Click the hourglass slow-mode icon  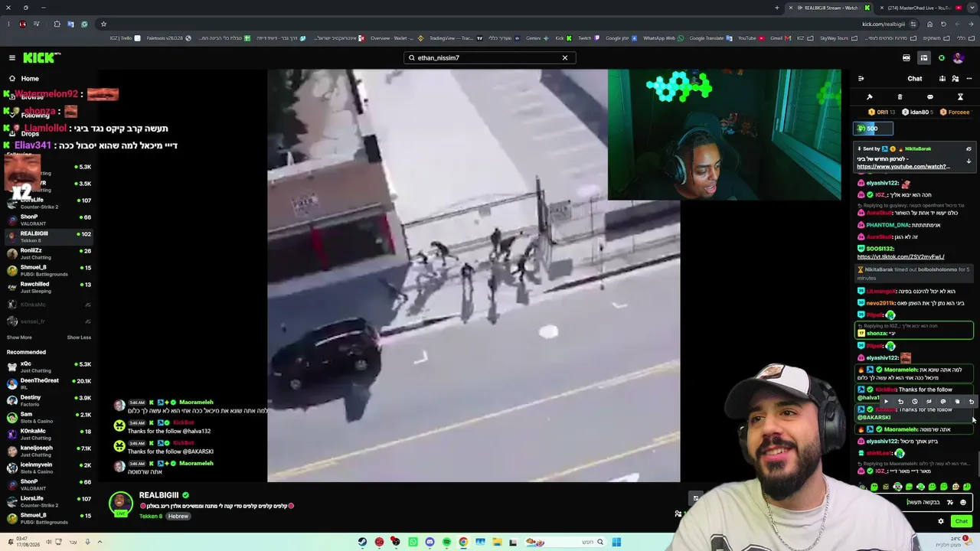pos(960,97)
